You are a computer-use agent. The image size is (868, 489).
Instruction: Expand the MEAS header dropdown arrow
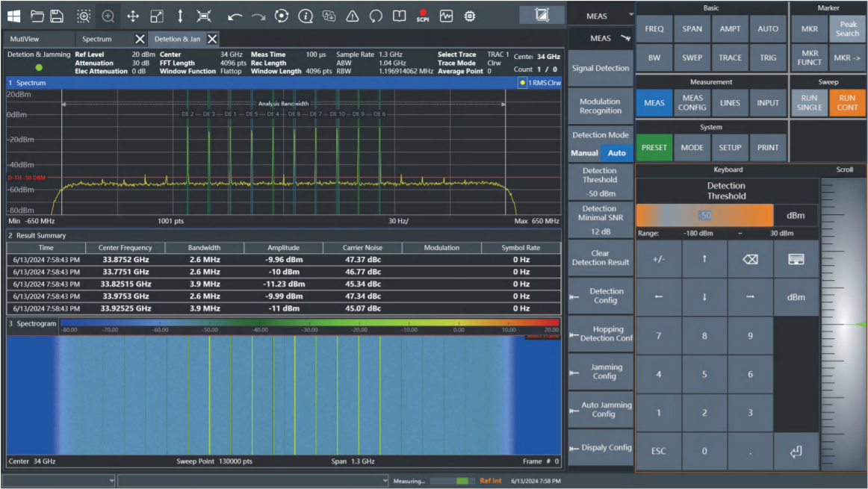point(630,14)
